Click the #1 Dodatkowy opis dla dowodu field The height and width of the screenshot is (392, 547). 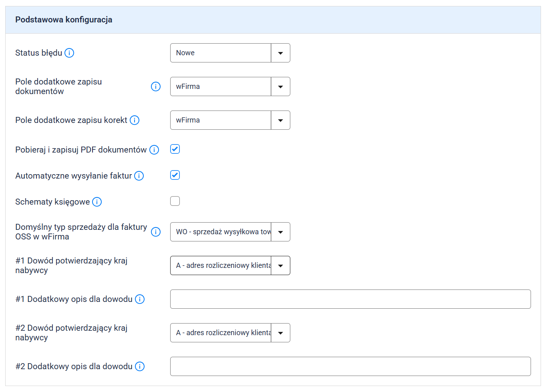tap(350, 299)
